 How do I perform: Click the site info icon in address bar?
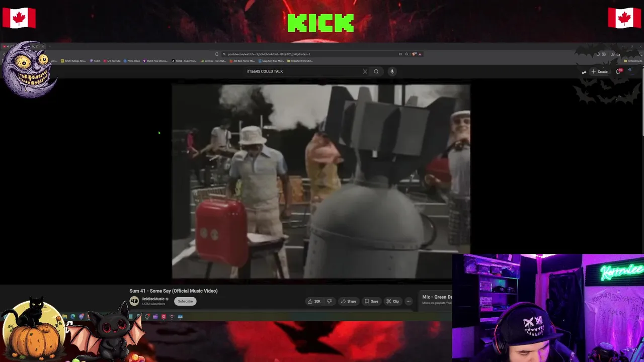(x=224, y=54)
